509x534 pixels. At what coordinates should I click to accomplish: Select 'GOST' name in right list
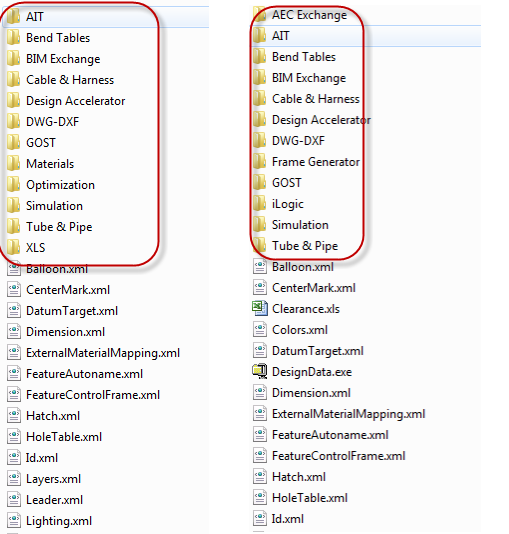coord(286,183)
